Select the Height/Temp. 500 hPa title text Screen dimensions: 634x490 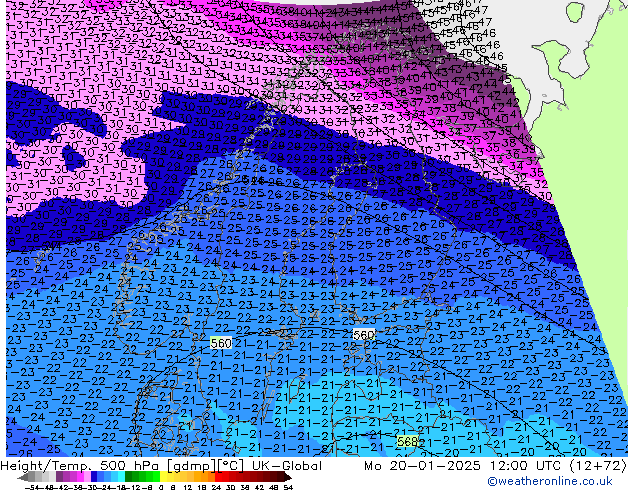(80, 466)
